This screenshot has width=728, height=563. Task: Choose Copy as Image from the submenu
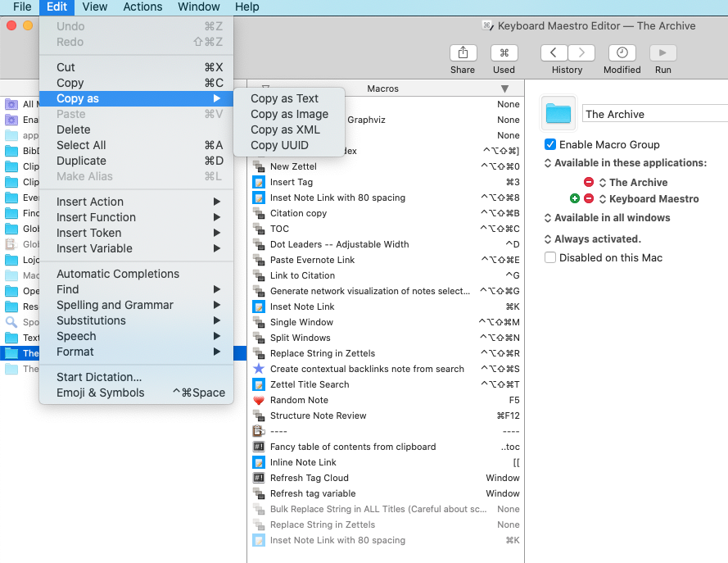click(289, 114)
